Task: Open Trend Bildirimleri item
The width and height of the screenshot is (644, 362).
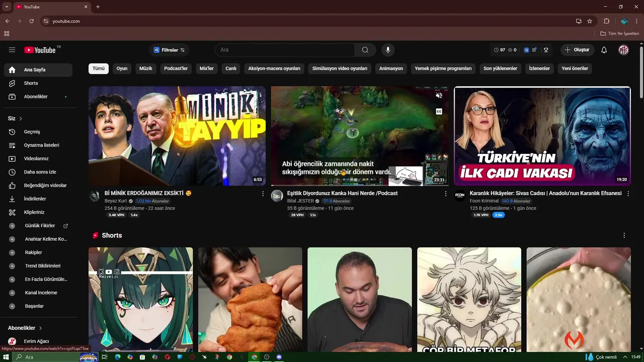Action: [x=38, y=266]
